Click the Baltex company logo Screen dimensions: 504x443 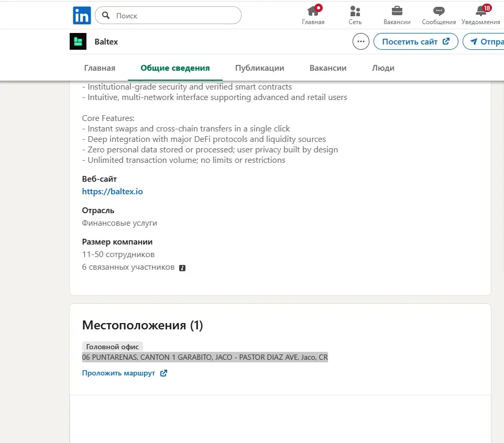[78, 41]
